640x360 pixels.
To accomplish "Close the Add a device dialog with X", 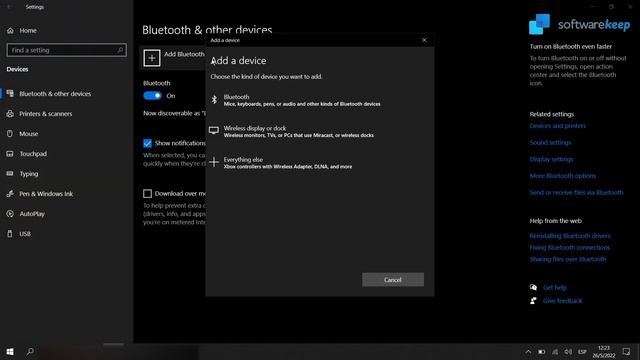I will click(x=424, y=40).
